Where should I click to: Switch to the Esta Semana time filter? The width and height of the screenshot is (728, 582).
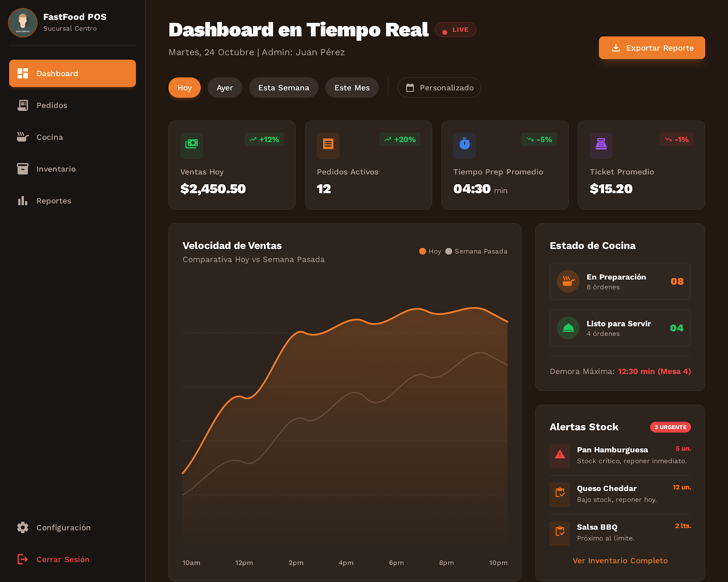point(283,87)
